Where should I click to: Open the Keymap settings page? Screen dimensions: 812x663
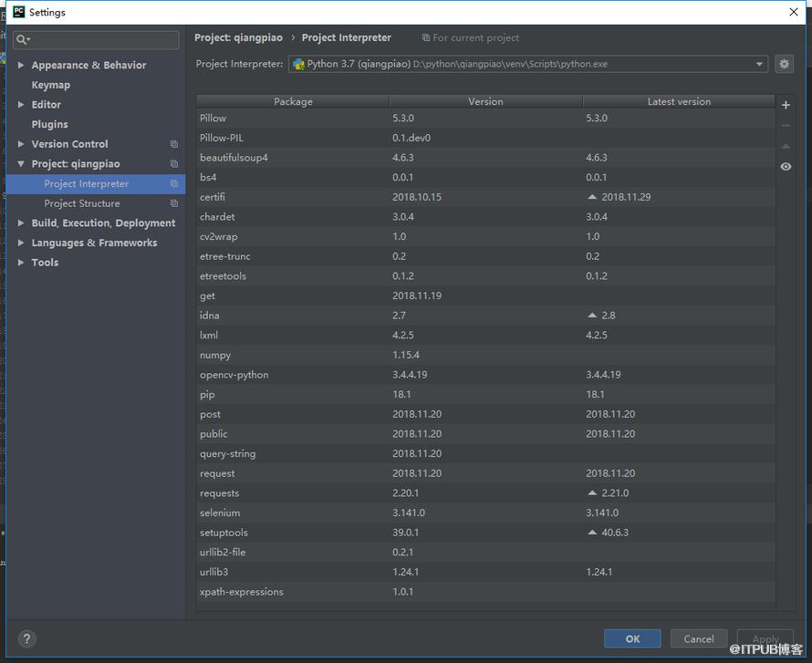click(51, 85)
